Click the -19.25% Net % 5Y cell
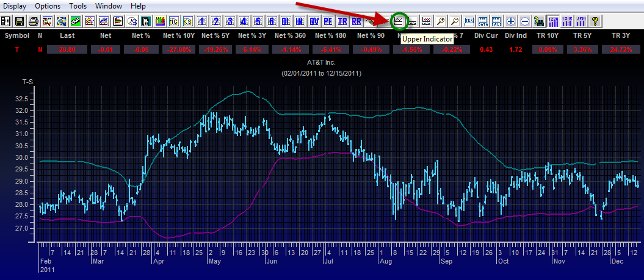 point(216,49)
